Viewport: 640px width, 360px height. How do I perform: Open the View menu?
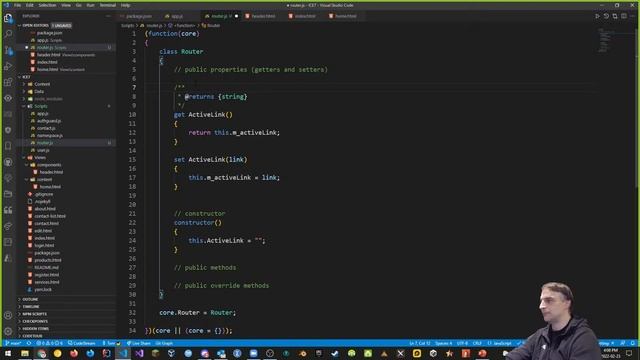click(66, 5)
